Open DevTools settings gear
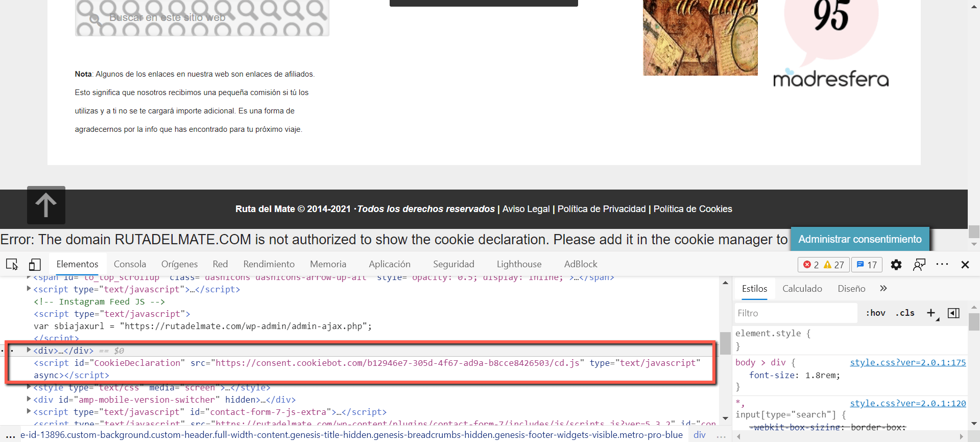980x442 pixels. (896, 264)
